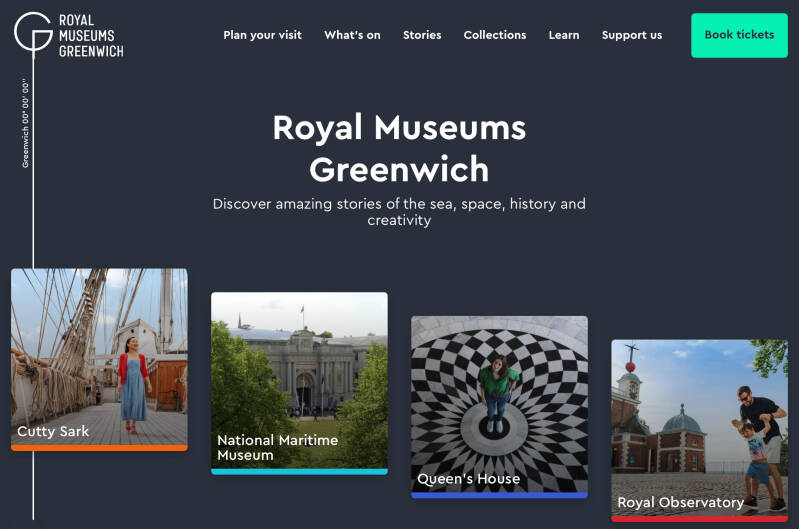
Task: Click the Book tickets button
Action: coord(739,35)
